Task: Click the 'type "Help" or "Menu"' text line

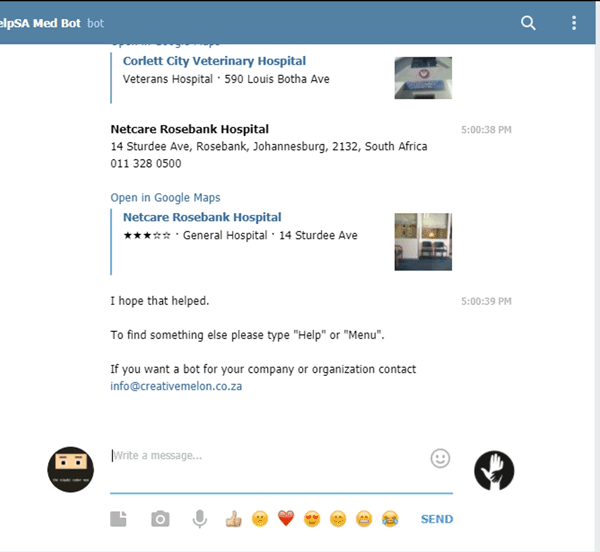Action: [x=247, y=335]
